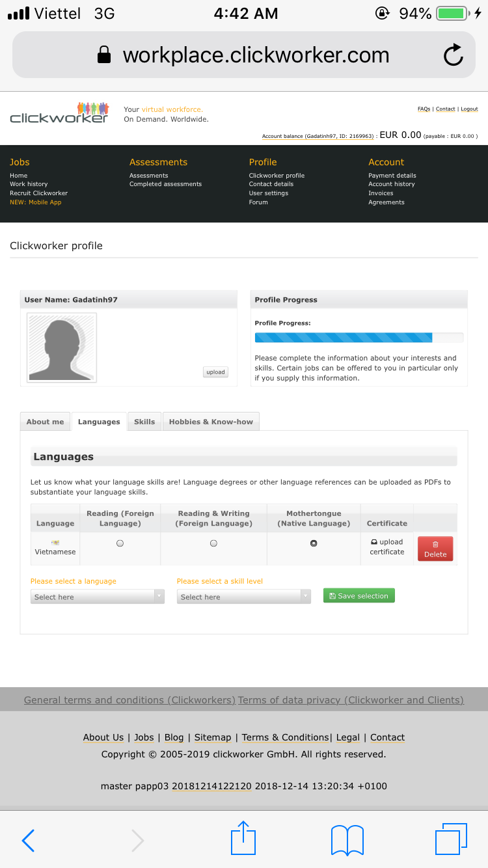
Task: Click the Vietnamese flag icon
Action: point(55,543)
